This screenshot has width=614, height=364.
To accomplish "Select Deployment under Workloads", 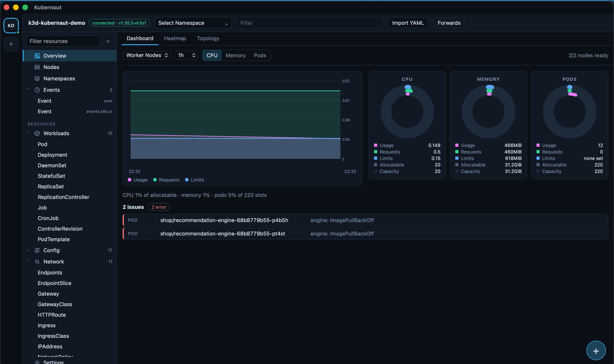I will point(70,155).
